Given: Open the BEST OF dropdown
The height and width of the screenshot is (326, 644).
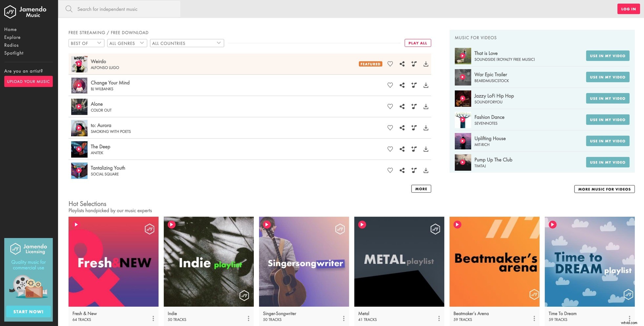Looking at the screenshot, I should (x=86, y=43).
